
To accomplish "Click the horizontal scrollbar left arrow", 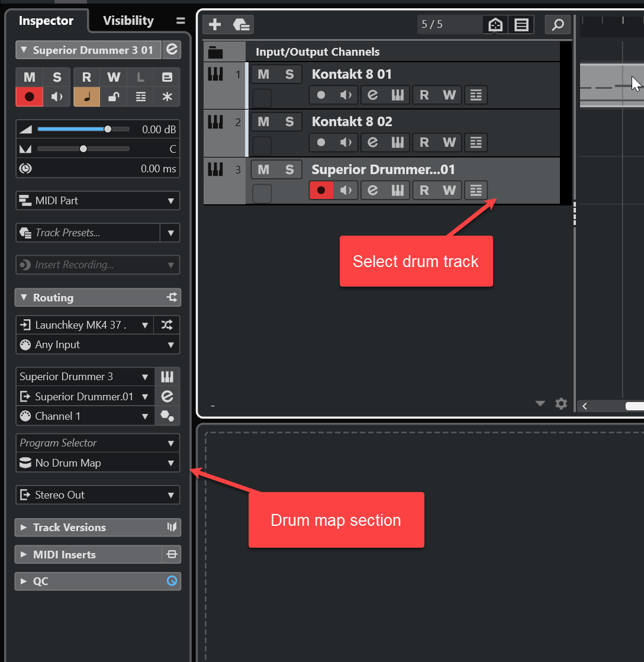I will (x=584, y=406).
